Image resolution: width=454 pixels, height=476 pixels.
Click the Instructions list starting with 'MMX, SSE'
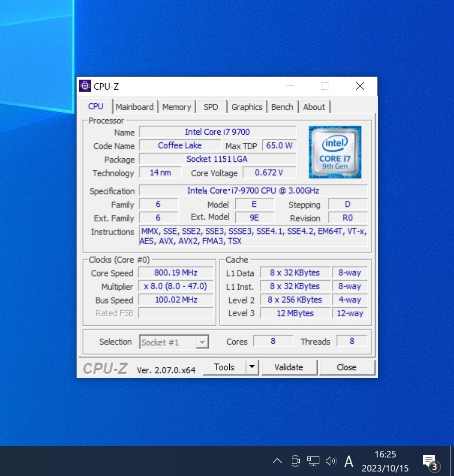[253, 236]
